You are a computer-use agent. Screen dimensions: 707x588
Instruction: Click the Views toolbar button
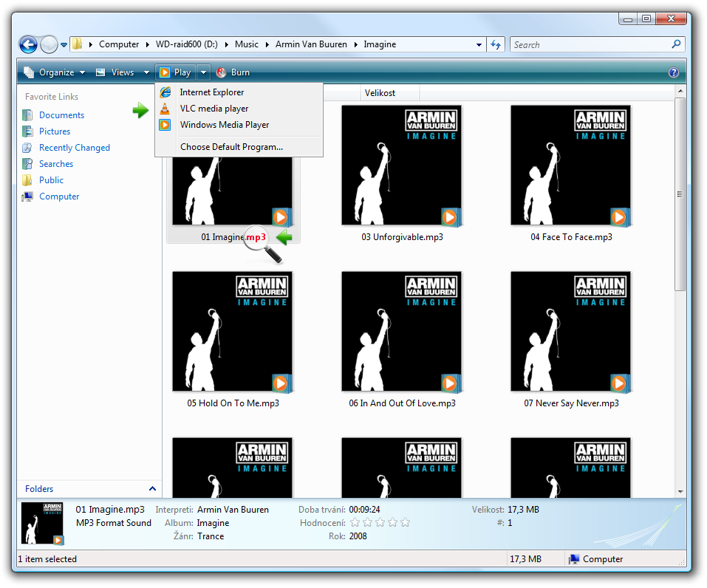click(x=116, y=72)
